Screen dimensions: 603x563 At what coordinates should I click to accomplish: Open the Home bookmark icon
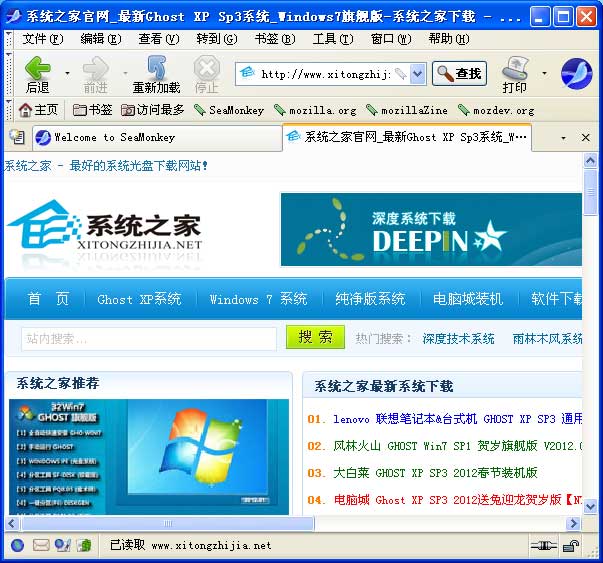point(25,110)
